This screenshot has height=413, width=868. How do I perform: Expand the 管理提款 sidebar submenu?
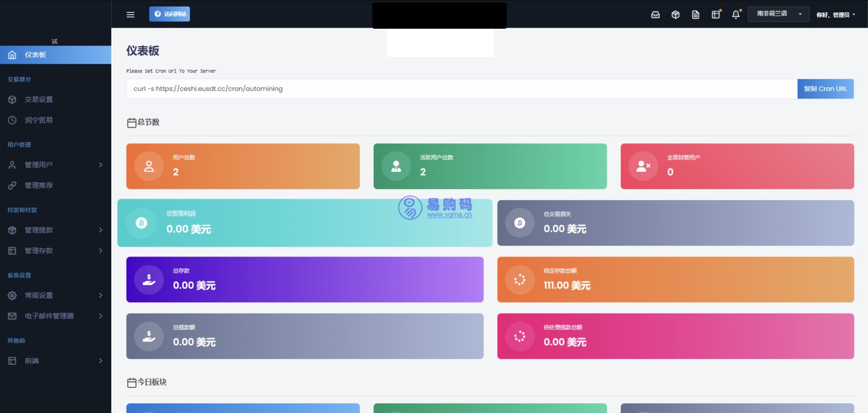(x=55, y=230)
